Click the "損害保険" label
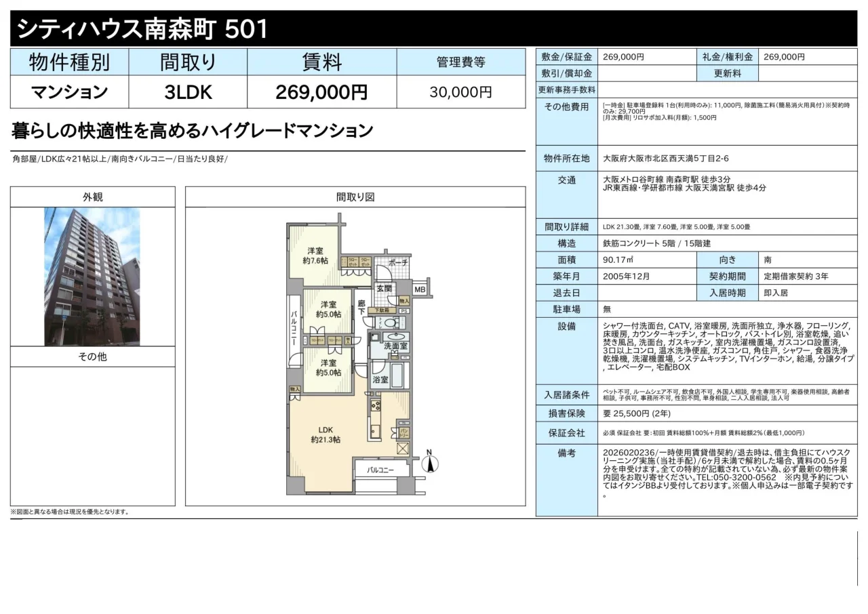 pyautogui.click(x=567, y=414)
